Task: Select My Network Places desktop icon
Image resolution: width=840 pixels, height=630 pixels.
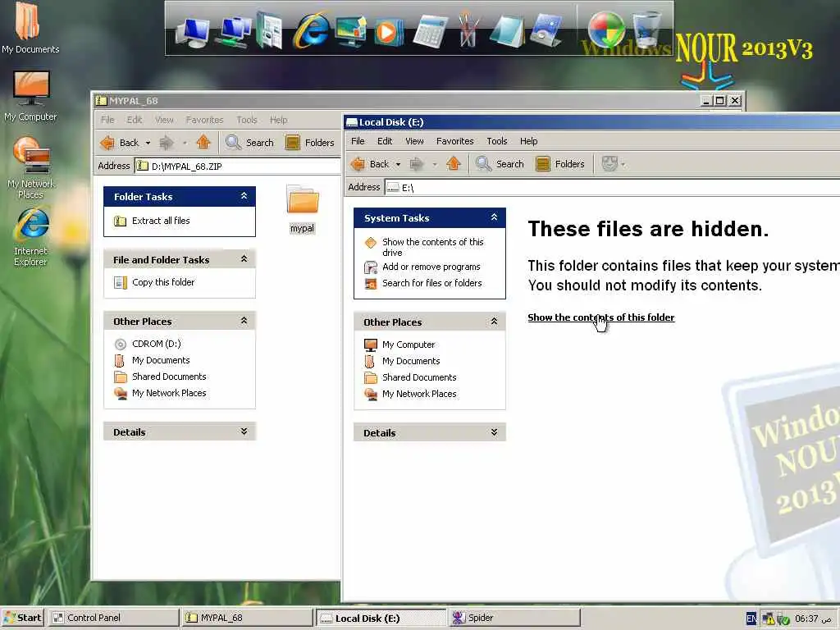Action: coord(30,168)
